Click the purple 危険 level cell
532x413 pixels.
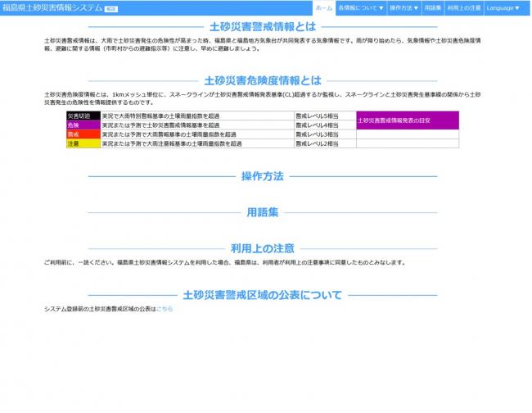coord(83,125)
